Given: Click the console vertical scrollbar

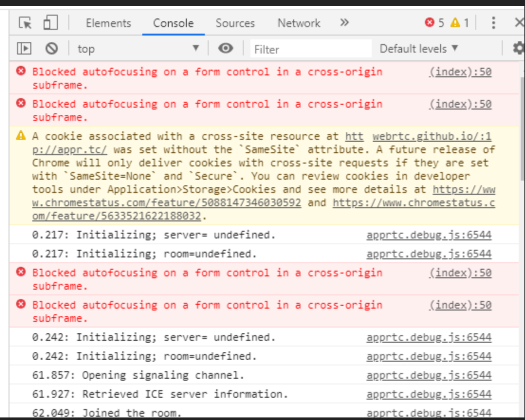Looking at the screenshot, I should coord(522,128).
